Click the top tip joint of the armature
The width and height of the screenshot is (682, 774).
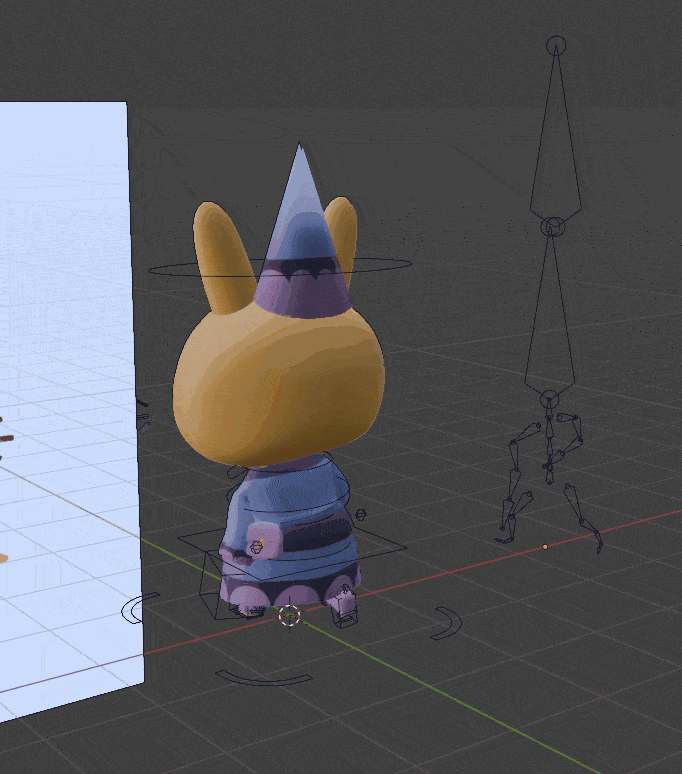pos(556,45)
